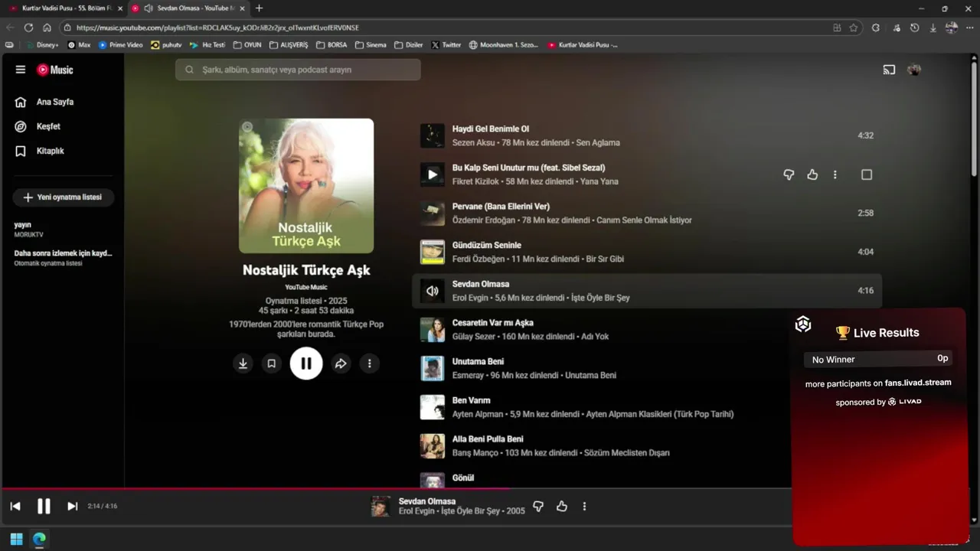Pause playback with the large white button
Viewport: 980px width, 551px height.
click(306, 364)
